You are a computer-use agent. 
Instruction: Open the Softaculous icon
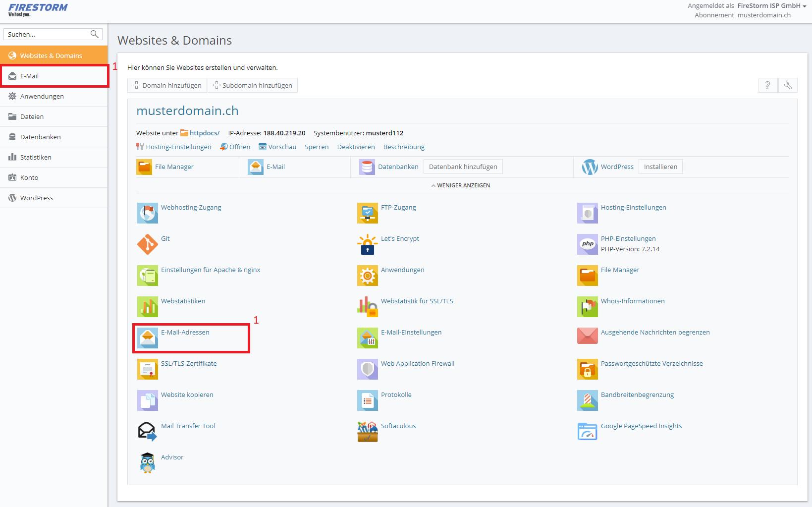pos(367,432)
